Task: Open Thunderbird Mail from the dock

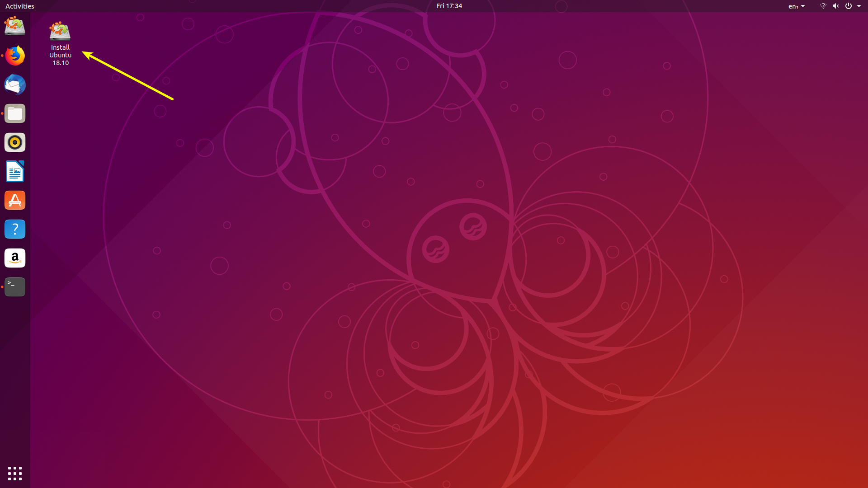Action: click(x=15, y=84)
